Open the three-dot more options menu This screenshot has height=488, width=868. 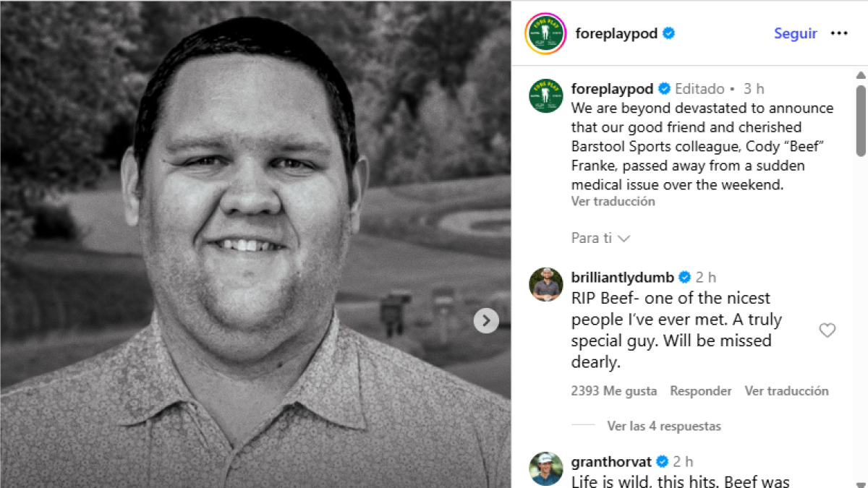839,33
